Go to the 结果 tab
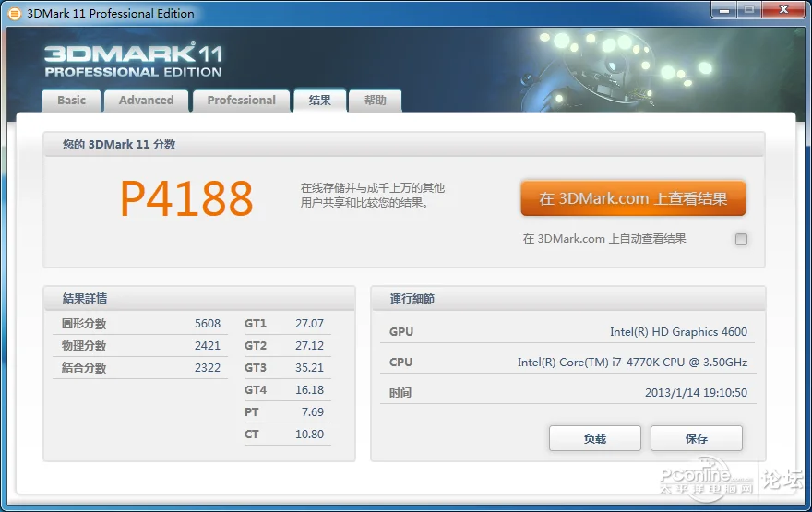This screenshot has width=812, height=512. pos(320,100)
